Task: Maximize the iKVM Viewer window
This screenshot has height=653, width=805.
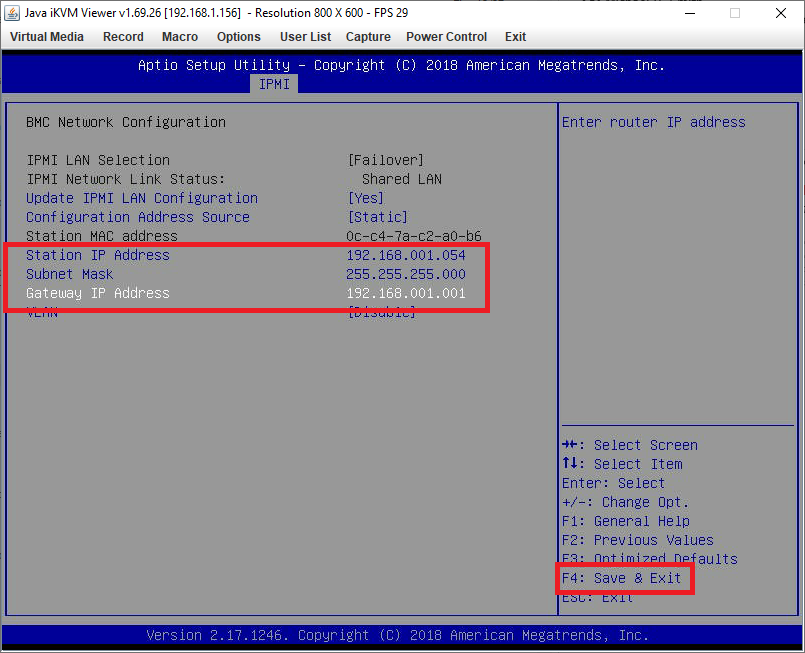Action: pos(735,13)
